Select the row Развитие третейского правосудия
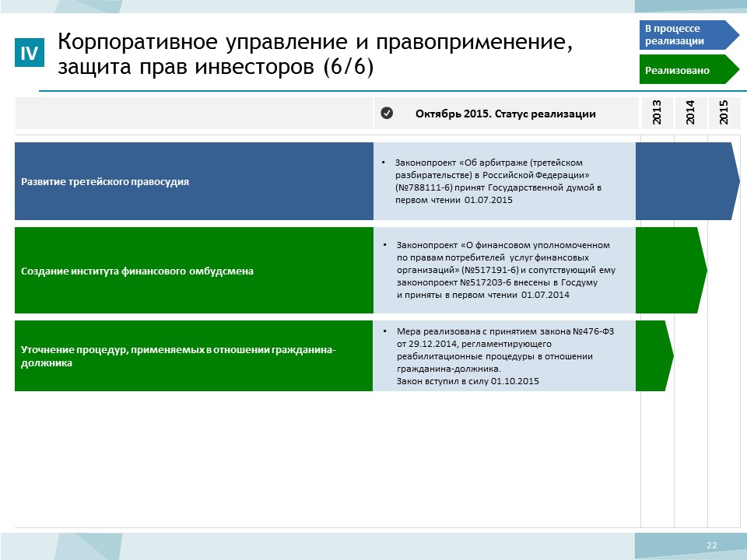747x560 pixels. coord(194,181)
